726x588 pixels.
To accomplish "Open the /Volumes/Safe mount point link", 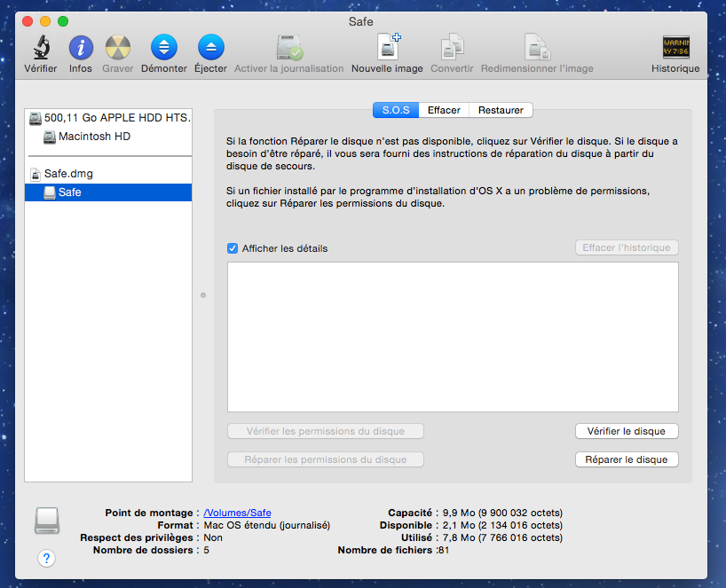I will click(x=237, y=513).
